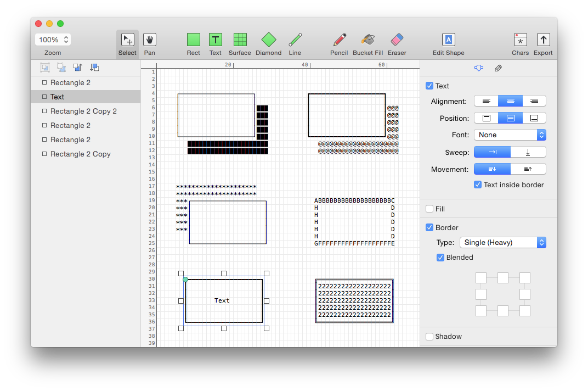Enable the Fill checkbox

[429, 209]
